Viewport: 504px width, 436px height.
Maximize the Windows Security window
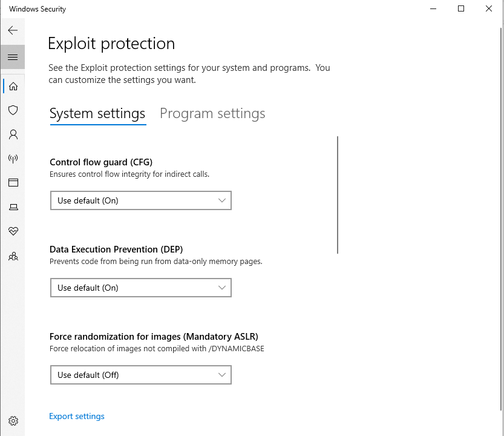pos(461,8)
